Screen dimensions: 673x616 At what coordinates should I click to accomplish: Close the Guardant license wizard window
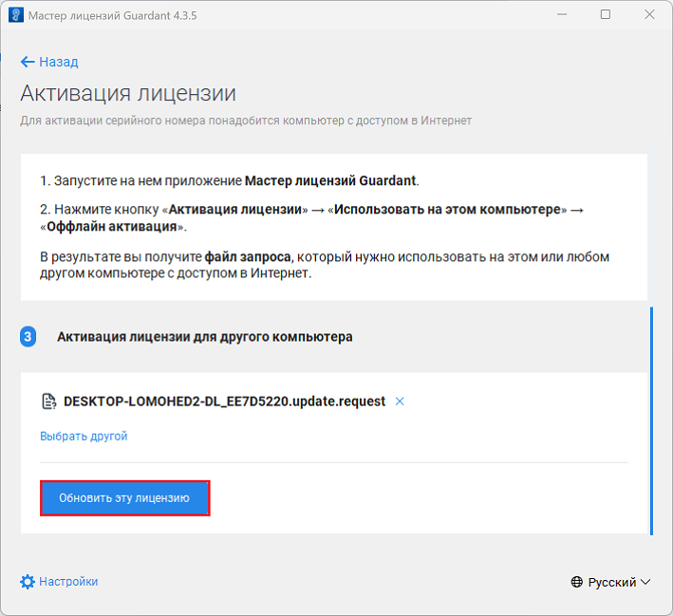pos(650,15)
